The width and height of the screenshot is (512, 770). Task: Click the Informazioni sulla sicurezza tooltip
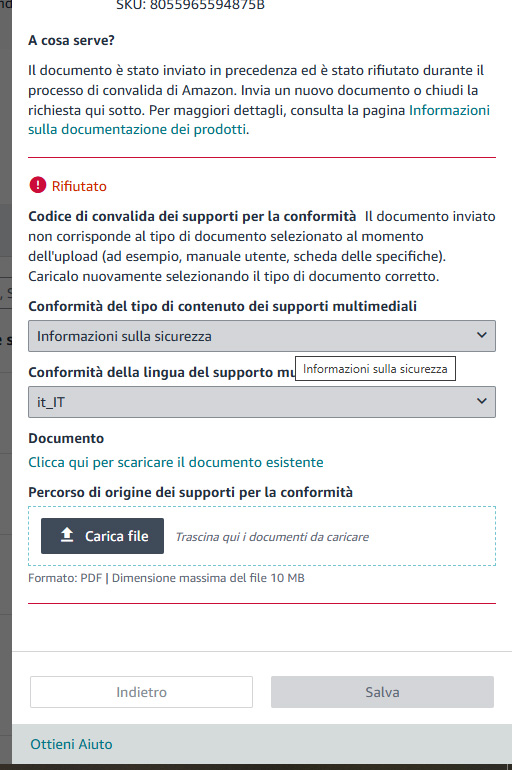coord(375,369)
